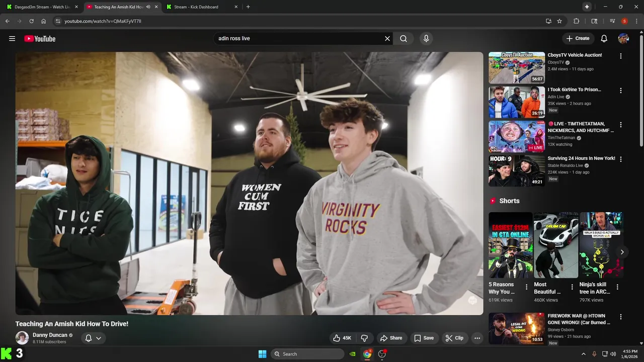Save the video to a playlist
This screenshot has height=362, width=644.
pyautogui.click(x=424, y=338)
